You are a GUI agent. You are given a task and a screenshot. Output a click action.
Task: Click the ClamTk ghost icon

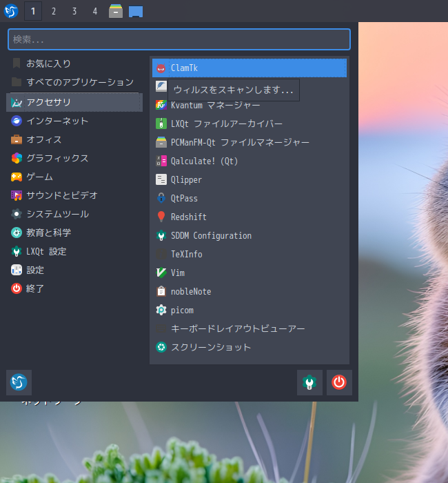click(x=161, y=68)
